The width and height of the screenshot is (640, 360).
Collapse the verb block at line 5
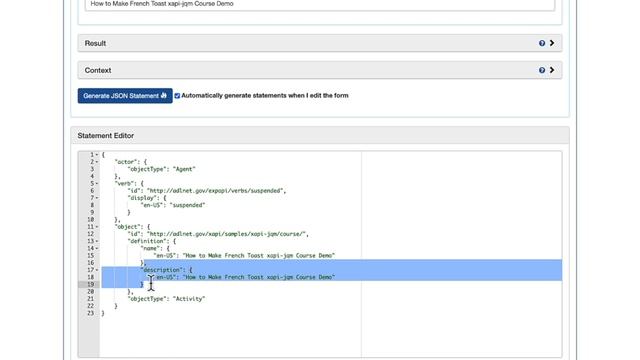pyautogui.click(x=97, y=184)
